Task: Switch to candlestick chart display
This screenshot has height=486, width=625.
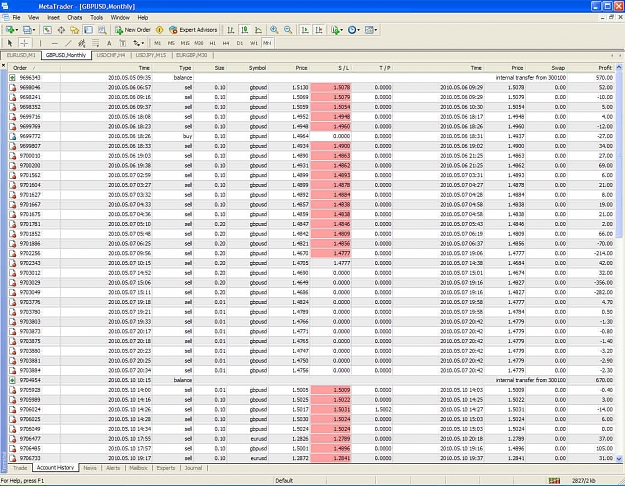Action: [245, 30]
